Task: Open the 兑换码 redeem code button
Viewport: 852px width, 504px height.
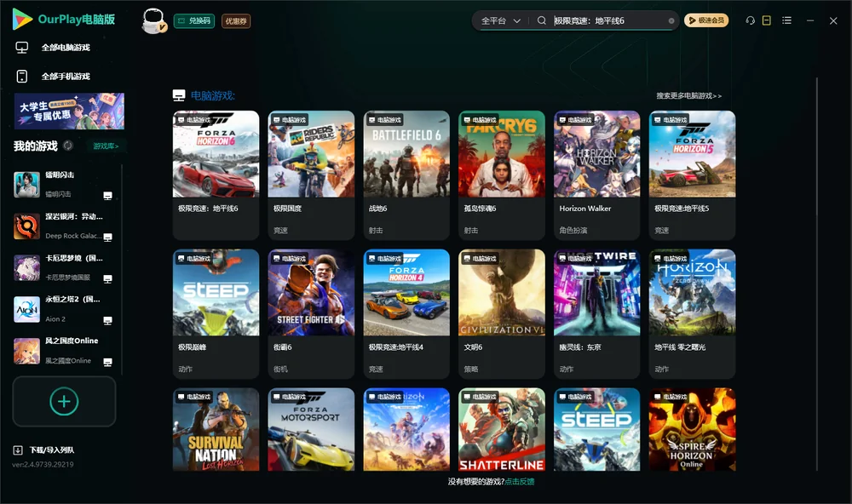Action: [194, 20]
